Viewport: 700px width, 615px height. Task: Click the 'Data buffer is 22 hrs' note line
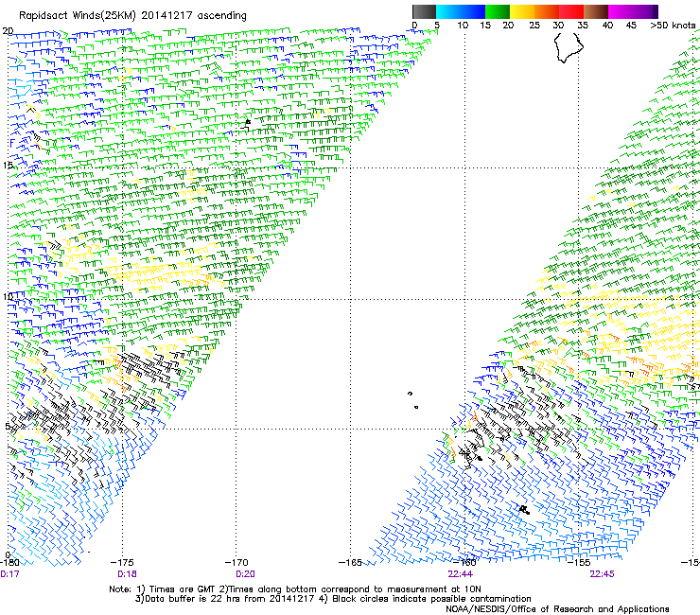tap(333, 599)
